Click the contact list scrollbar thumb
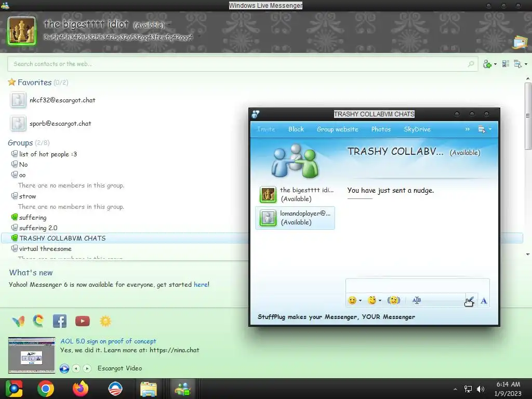The height and width of the screenshot is (399, 532). click(528, 115)
